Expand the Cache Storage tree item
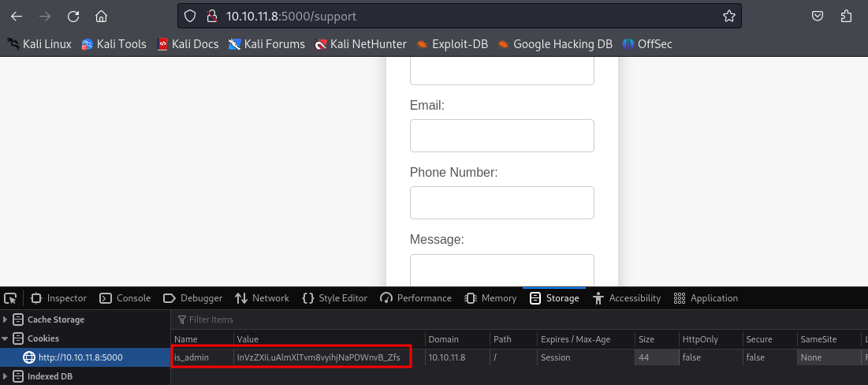 click(6, 320)
